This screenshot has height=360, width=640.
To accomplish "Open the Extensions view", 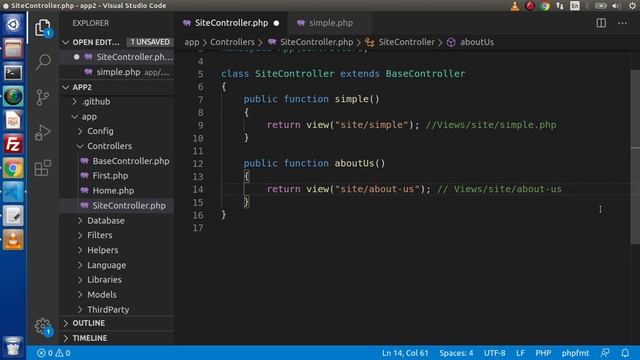I will (42, 168).
